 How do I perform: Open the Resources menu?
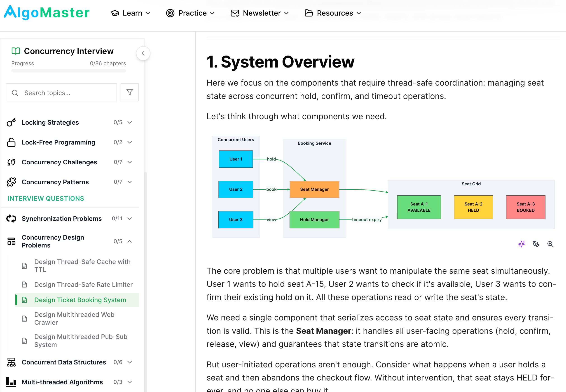333,13
